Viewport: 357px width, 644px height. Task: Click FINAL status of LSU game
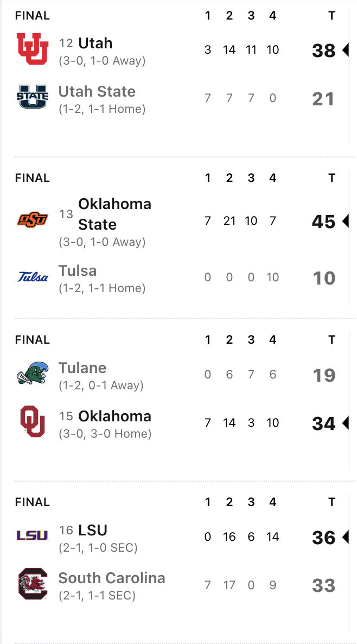(x=32, y=502)
